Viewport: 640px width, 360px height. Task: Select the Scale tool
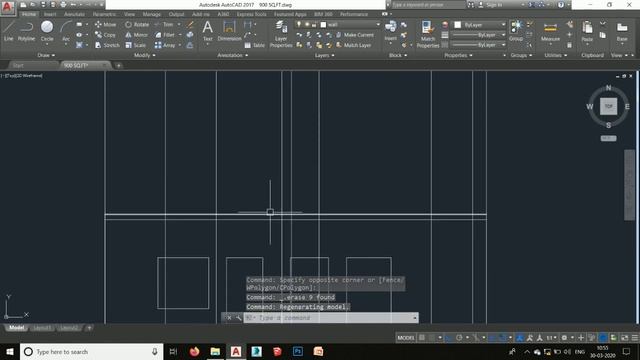[136, 45]
